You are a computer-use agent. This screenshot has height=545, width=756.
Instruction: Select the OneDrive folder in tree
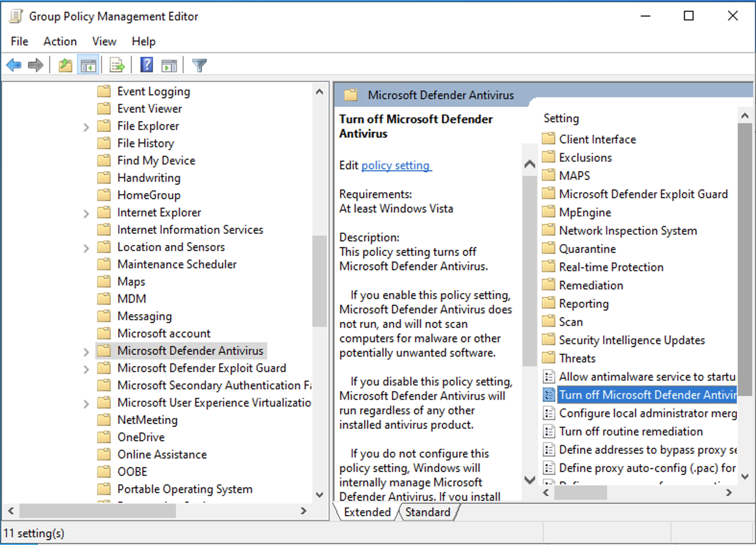[141, 437]
